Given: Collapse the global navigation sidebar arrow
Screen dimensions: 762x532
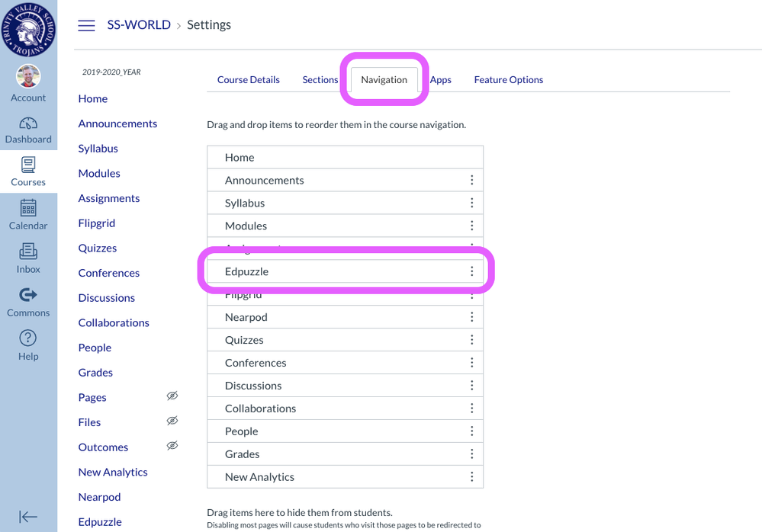Looking at the screenshot, I should [x=28, y=517].
